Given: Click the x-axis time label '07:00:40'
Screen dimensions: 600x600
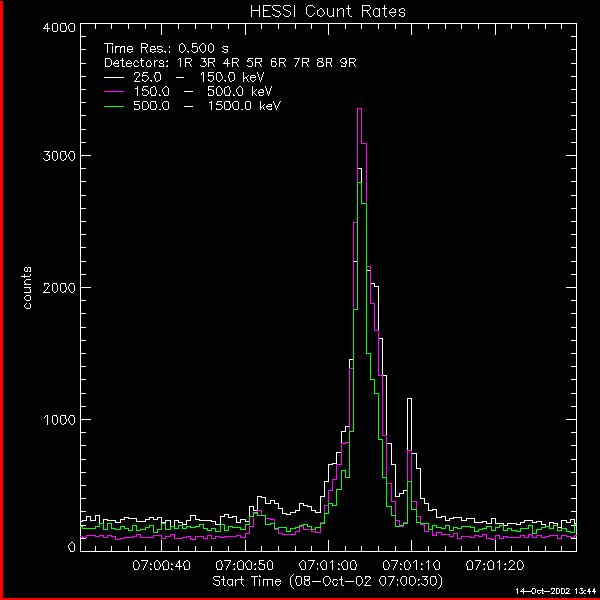Looking at the screenshot, I should tap(161, 565).
